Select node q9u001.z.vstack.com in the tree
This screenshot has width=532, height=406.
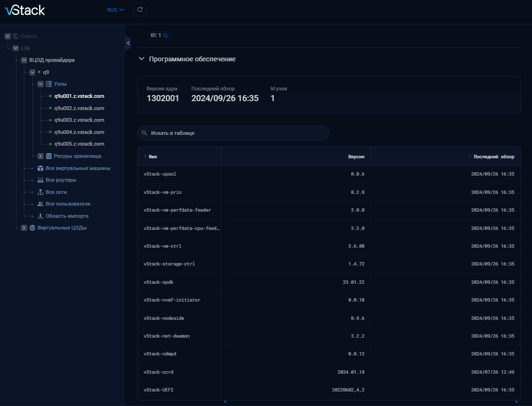coord(79,96)
